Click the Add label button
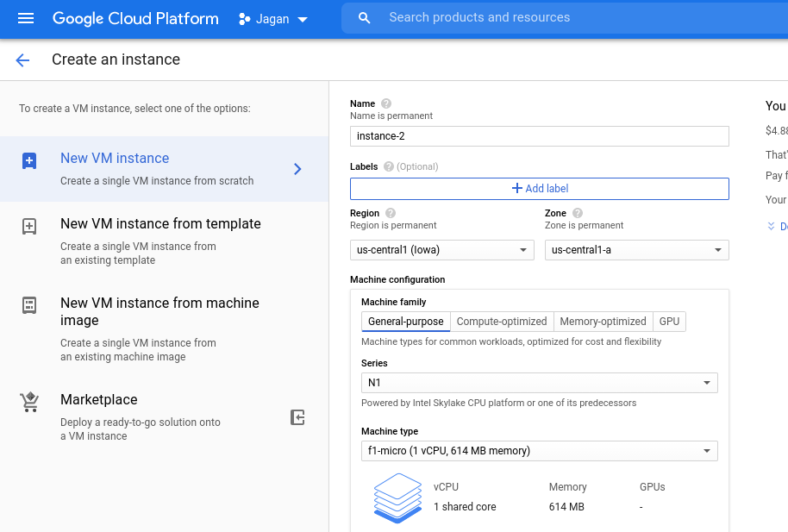Viewport: 788px width, 532px height. (539, 189)
